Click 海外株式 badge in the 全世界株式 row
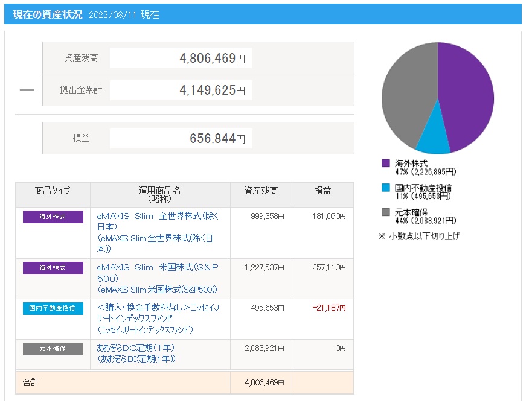The height and width of the screenshot is (409, 532). pos(53,217)
